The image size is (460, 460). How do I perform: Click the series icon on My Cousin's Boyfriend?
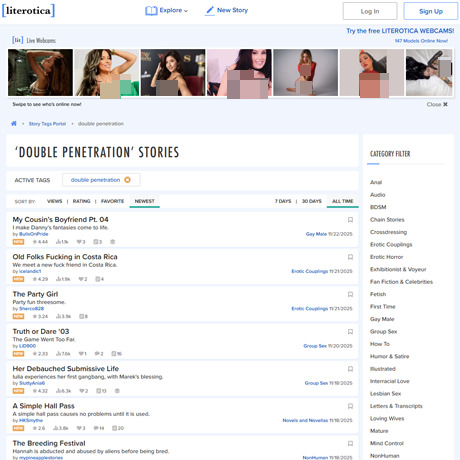(x=113, y=242)
